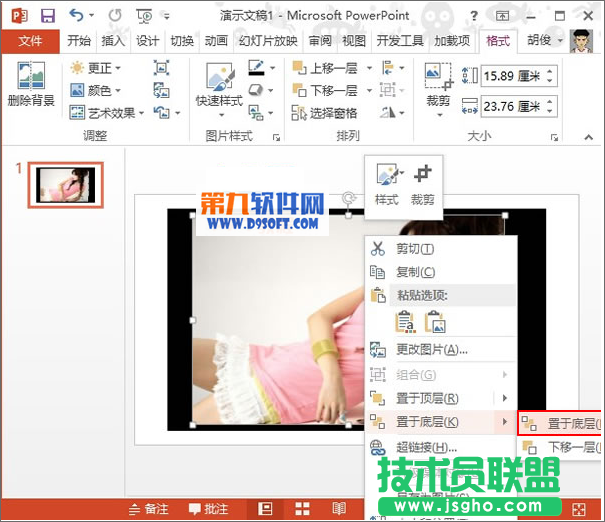Click 上移一层 bring forward
The width and height of the screenshot is (605, 522).
coord(325,68)
